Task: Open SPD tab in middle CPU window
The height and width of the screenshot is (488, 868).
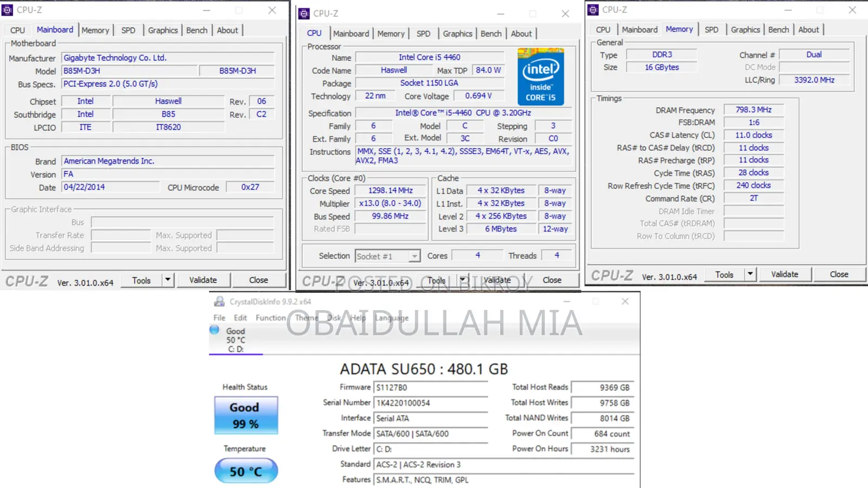Action: pyautogui.click(x=424, y=34)
